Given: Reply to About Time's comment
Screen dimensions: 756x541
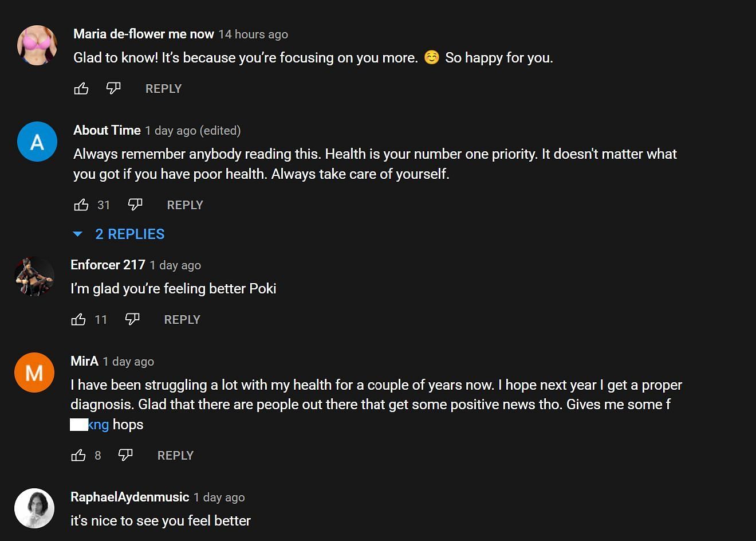Looking at the screenshot, I should (185, 205).
